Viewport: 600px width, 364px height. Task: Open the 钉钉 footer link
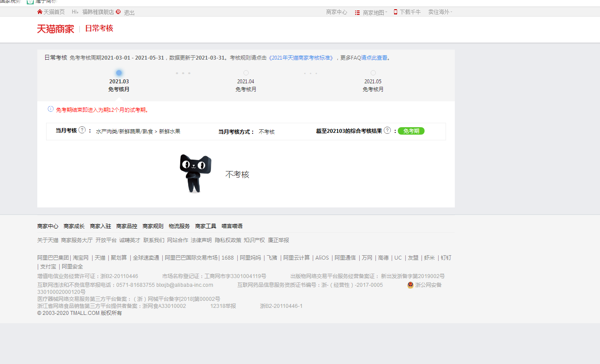pyautogui.click(x=446, y=258)
